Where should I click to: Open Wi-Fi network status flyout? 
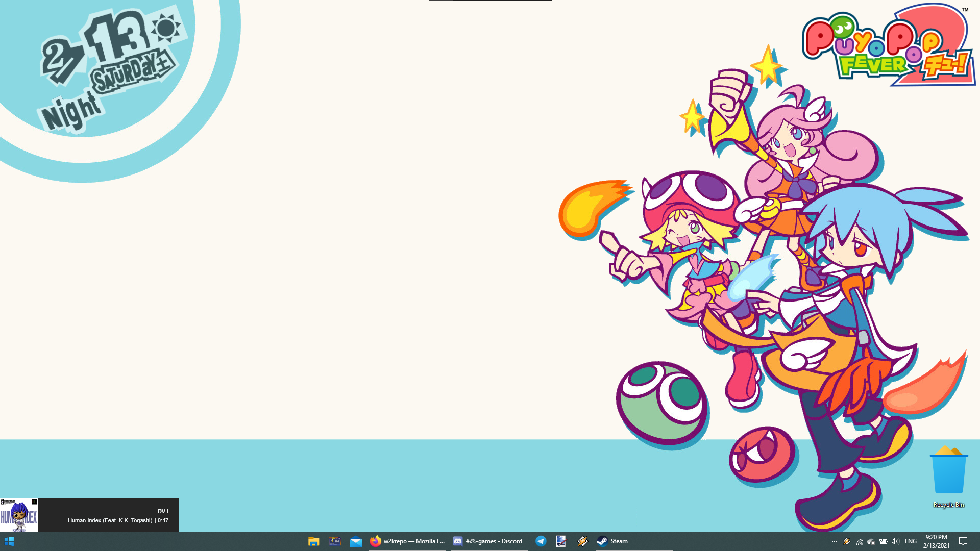coord(860,541)
